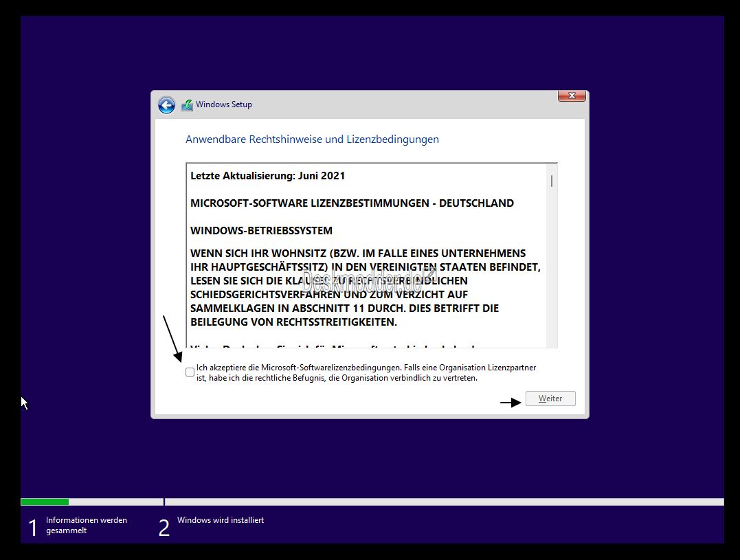Click the 'Letzte Aktualisierung: Juni 2021' line
This screenshot has height=560, width=740.
pos(267,176)
